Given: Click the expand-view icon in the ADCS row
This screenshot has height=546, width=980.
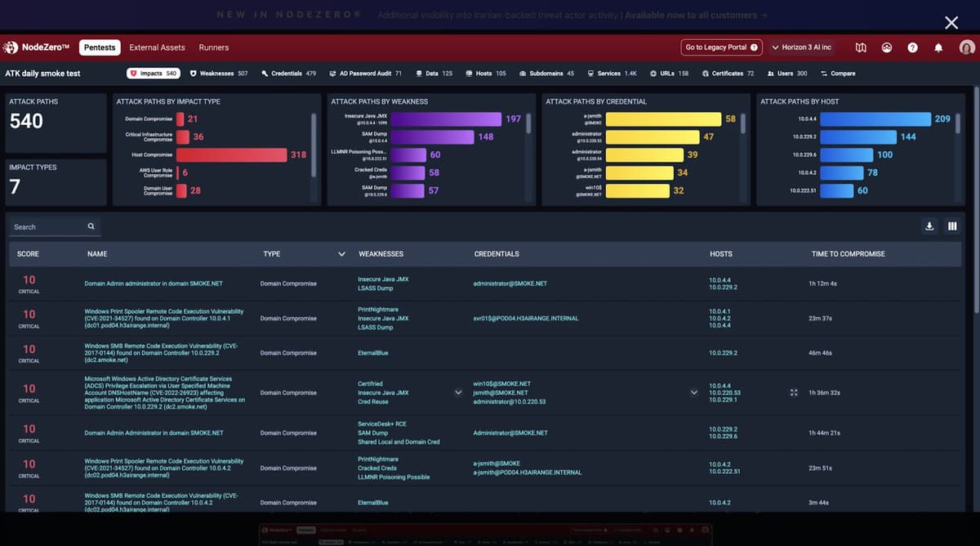Looking at the screenshot, I should 794,392.
